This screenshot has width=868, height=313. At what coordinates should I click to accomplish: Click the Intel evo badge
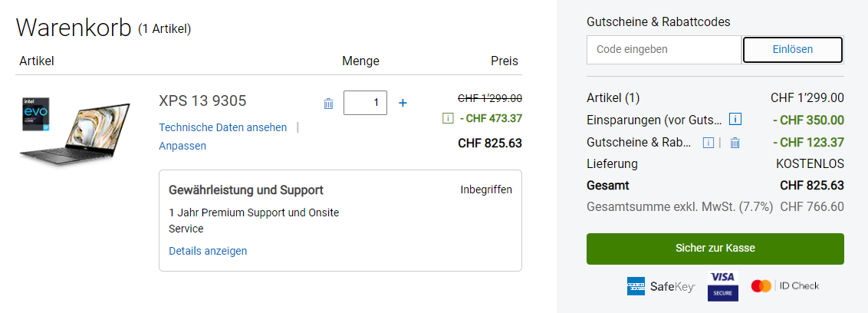[x=36, y=114]
